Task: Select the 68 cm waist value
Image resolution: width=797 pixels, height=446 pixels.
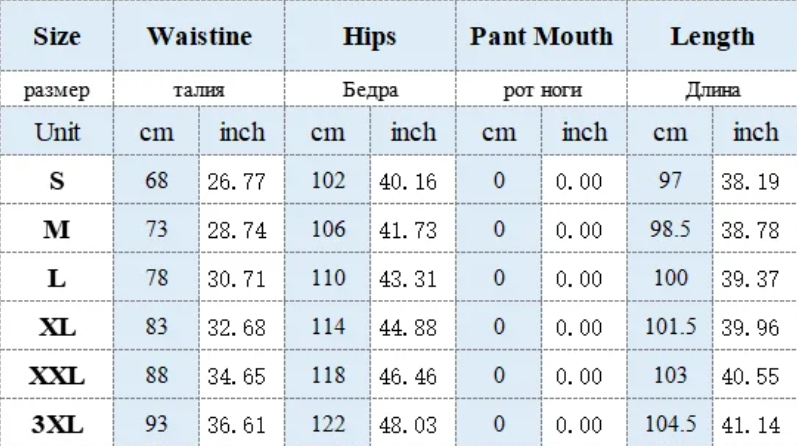Action: point(156,182)
